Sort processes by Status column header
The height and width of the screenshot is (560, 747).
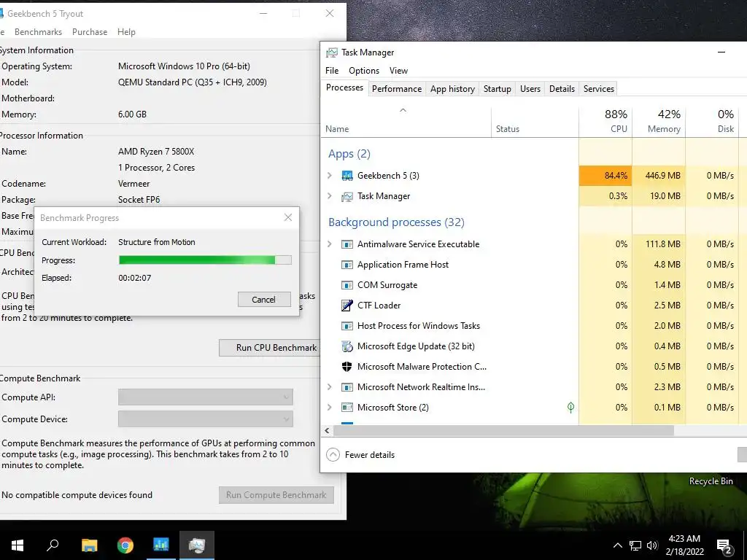[x=535, y=122]
